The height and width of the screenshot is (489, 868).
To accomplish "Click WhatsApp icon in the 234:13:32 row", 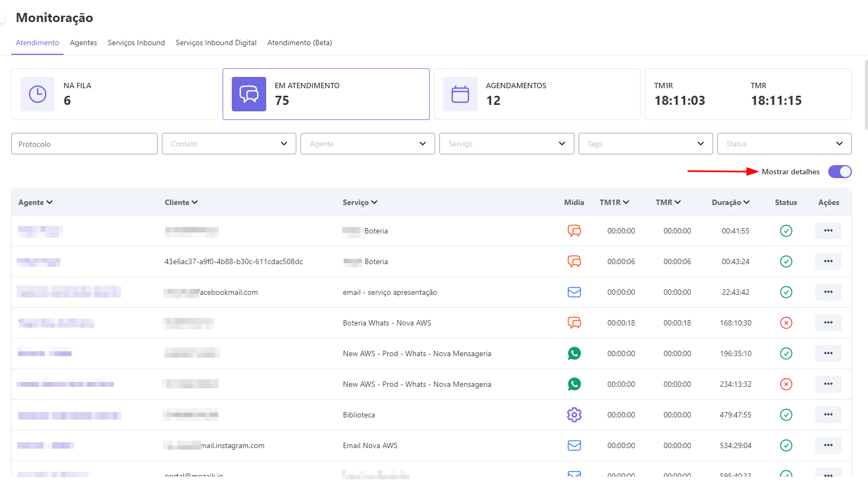I will 574,384.
